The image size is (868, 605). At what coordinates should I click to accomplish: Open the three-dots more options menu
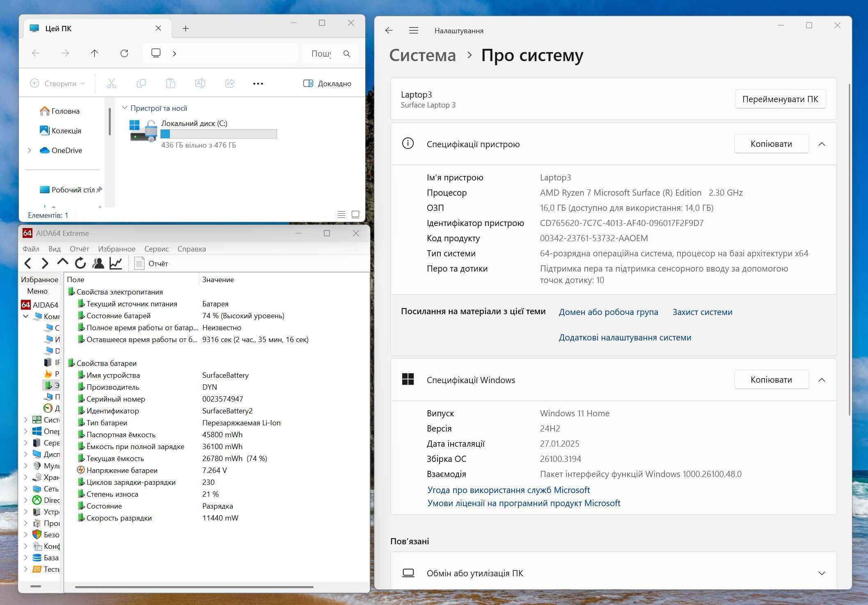coord(258,84)
